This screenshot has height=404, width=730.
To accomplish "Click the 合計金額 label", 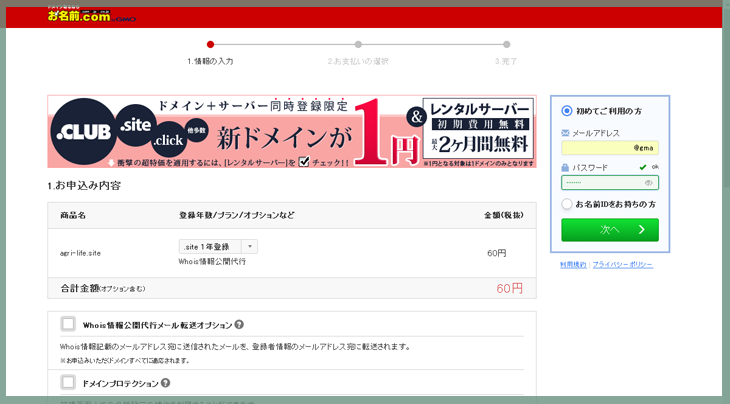I will pyautogui.click(x=80, y=289).
